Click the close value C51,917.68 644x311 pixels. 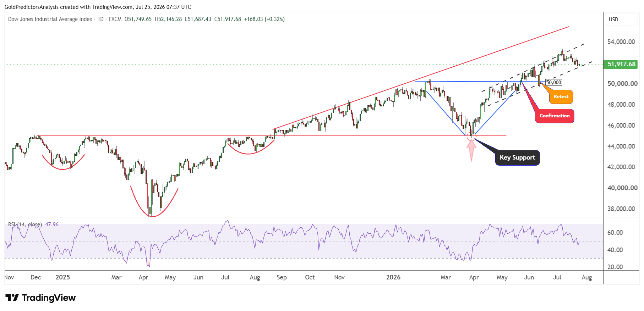(x=228, y=19)
